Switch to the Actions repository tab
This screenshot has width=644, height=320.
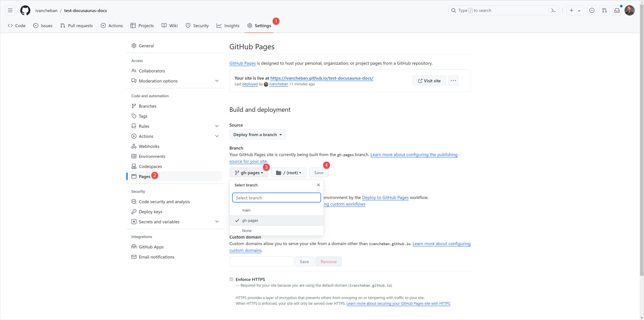click(112, 25)
